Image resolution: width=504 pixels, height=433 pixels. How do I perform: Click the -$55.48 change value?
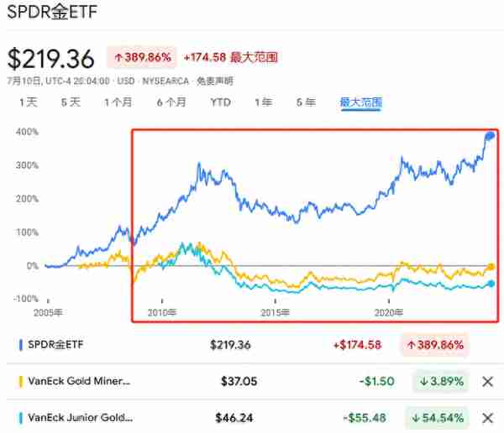(365, 418)
